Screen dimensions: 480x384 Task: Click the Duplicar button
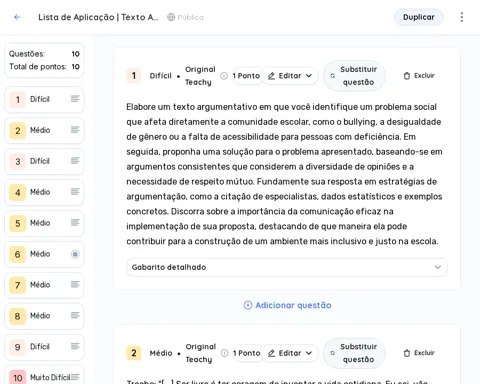[419, 17]
